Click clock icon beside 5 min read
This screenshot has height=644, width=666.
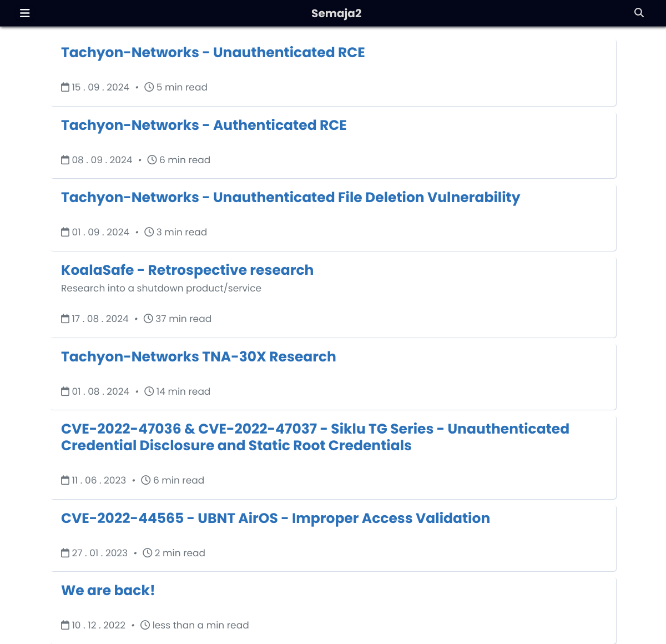pyautogui.click(x=149, y=87)
